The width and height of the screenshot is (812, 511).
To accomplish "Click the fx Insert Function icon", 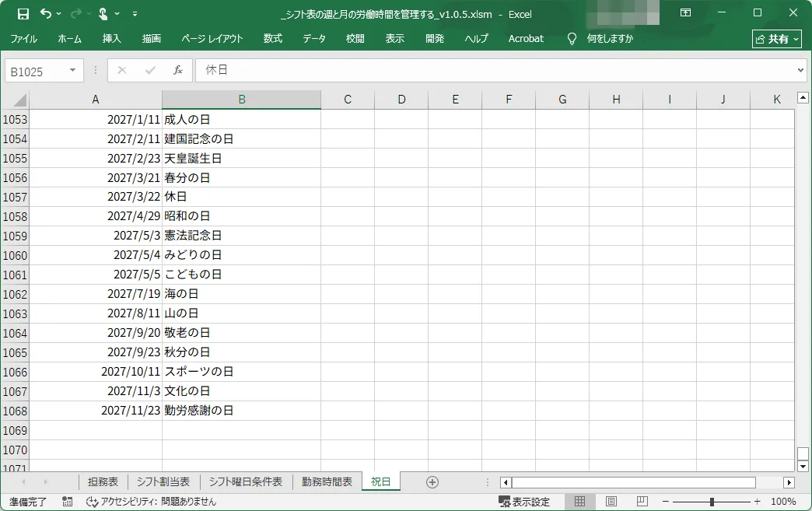I will 177,70.
